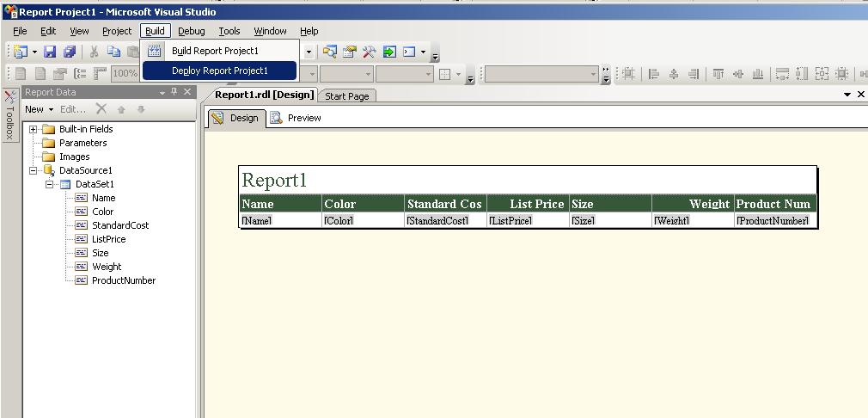Click the Product Num header cell
The image size is (868, 418).
[775, 204]
